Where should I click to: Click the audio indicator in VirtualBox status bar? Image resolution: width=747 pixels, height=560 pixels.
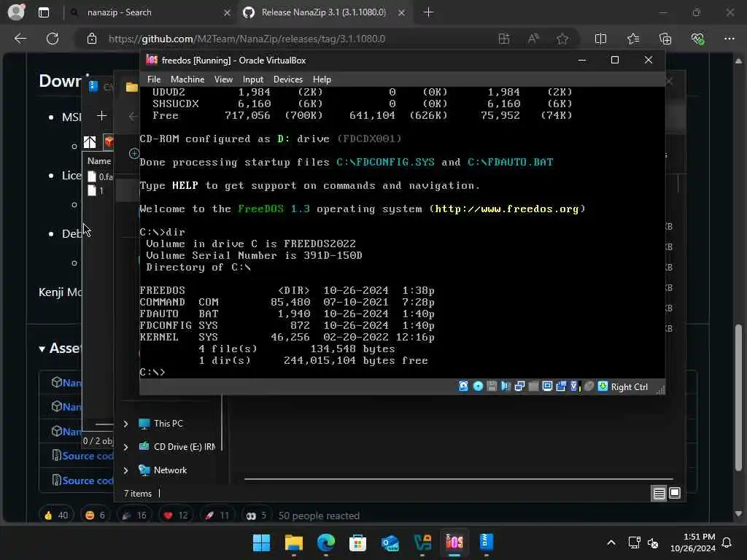pyautogui.click(x=506, y=386)
